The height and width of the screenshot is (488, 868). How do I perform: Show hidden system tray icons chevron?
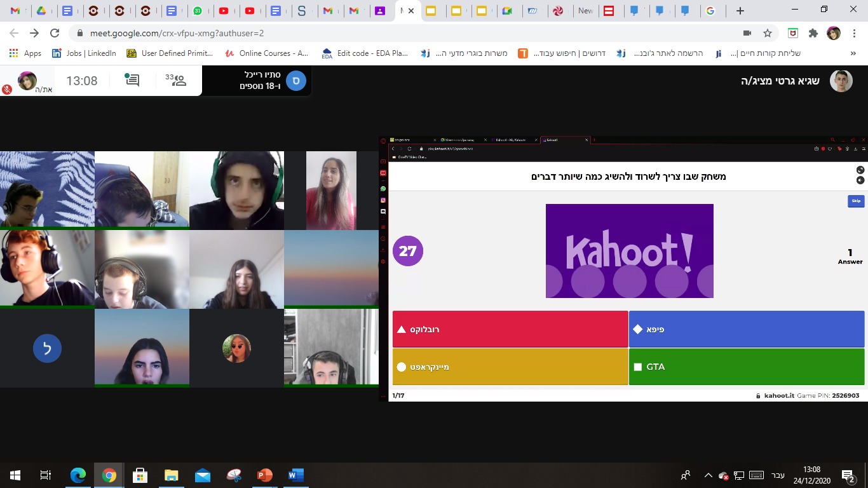pos(708,475)
